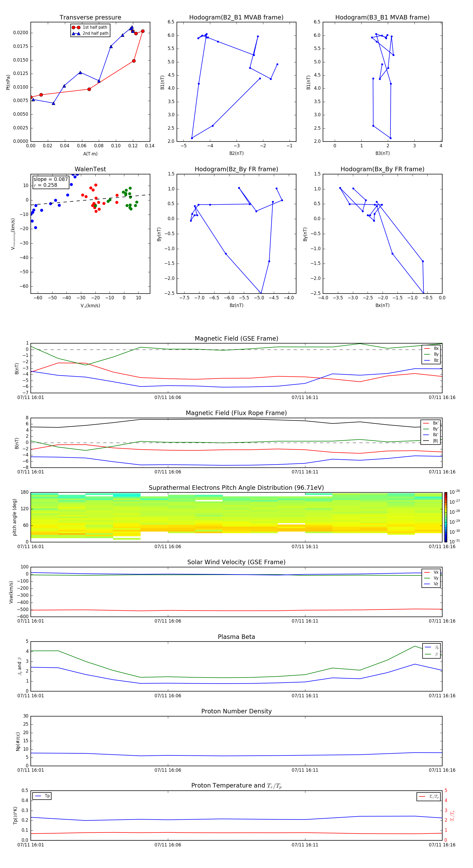The image size is (473, 868).
Task: Click '1st half path' legend entry
Action: [x=90, y=27]
